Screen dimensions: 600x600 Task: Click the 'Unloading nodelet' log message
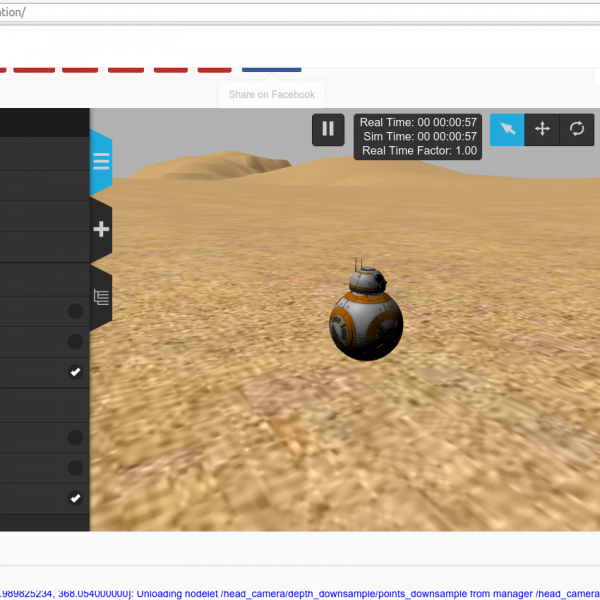(x=300, y=593)
